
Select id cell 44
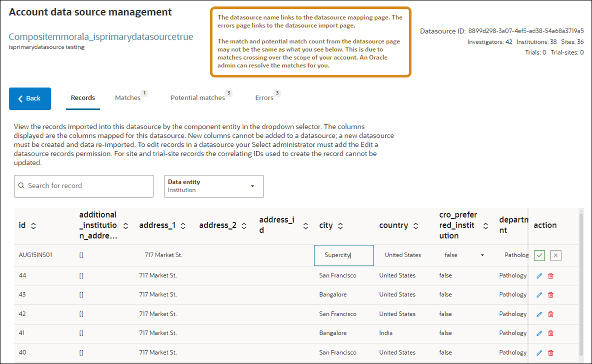[x=22, y=276]
